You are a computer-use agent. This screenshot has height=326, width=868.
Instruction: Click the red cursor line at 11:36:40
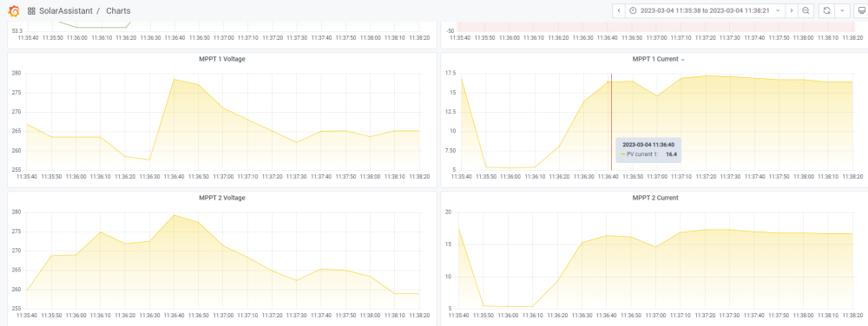click(611, 121)
